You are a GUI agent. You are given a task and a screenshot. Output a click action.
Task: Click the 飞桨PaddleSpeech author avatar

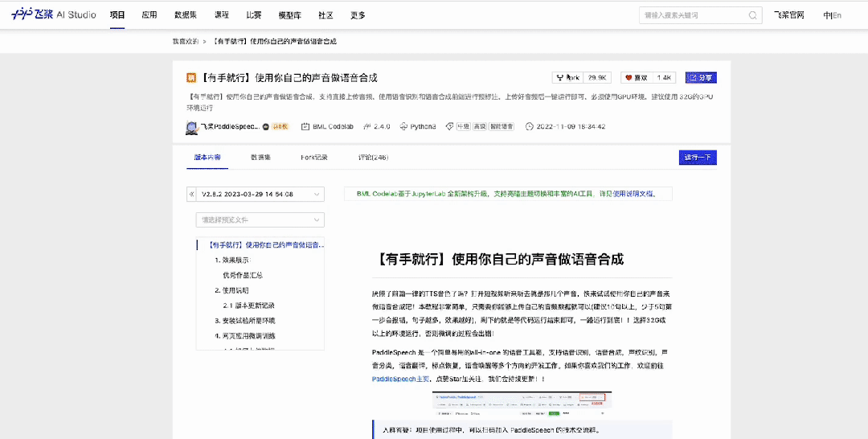pyautogui.click(x=192, y=127)
